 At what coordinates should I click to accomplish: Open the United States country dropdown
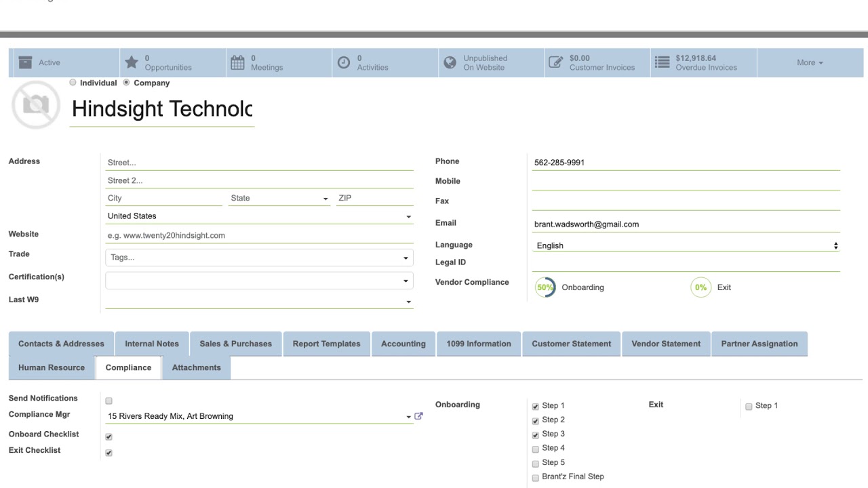259,216
